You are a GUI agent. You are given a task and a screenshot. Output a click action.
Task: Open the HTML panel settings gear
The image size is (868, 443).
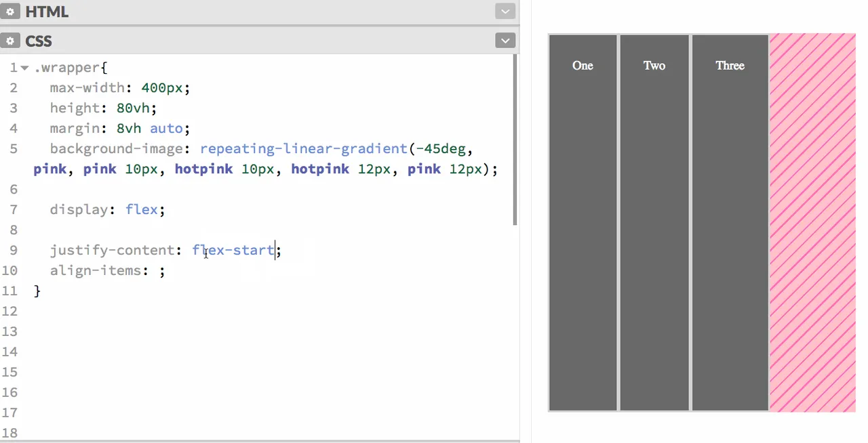(x=10, y=12)
